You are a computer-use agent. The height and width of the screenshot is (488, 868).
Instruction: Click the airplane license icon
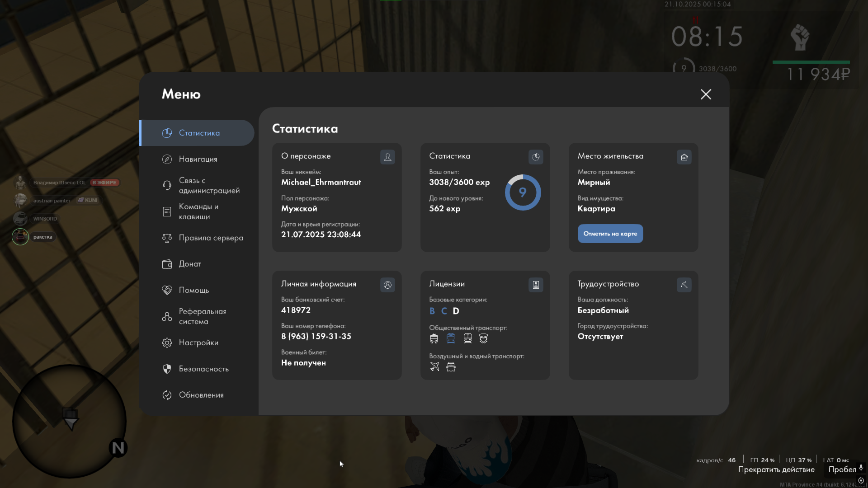434,367
